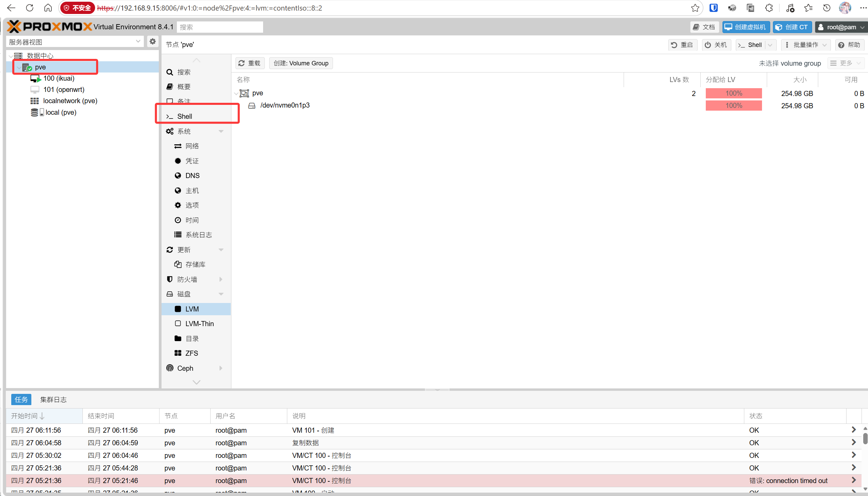
Task: Click the 100% usage bar for /dev/nvme0n1p3
Action: tap(733, 106)
